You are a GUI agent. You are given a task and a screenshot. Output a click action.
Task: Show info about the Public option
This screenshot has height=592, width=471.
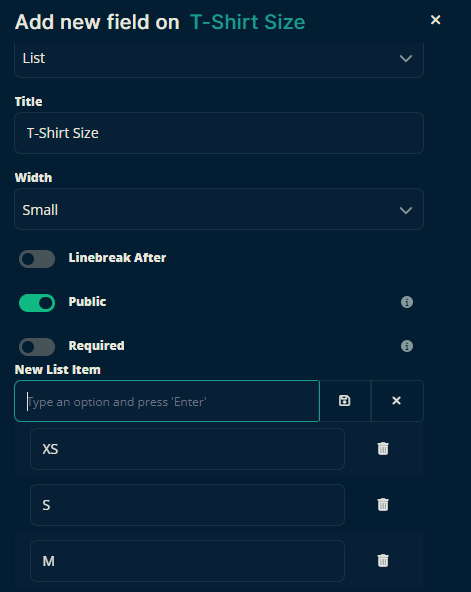coord(406,302)
